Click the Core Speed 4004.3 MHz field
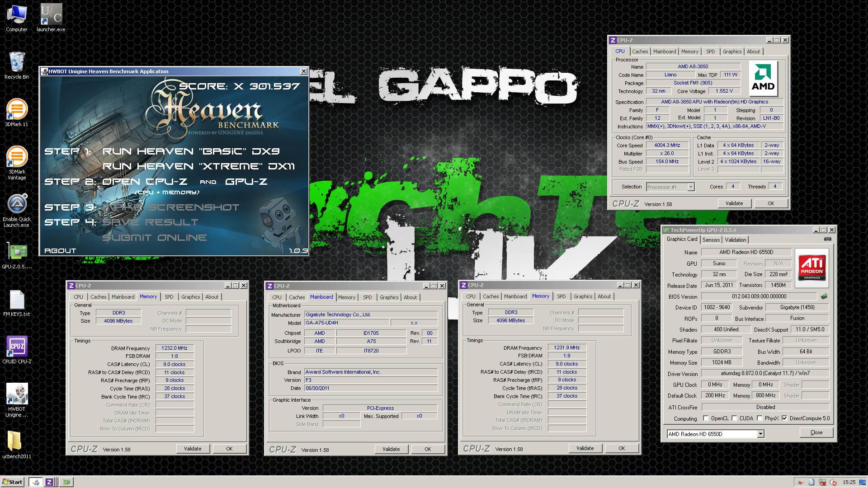This screenshot has height=488, width=868. (x=667, y=145)
